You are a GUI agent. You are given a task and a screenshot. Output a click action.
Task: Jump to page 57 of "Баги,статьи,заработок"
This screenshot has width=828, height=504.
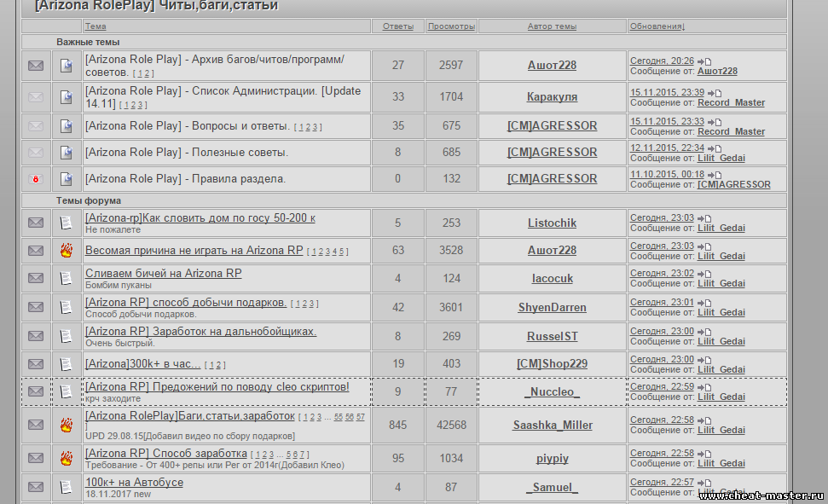pos(361,418)
